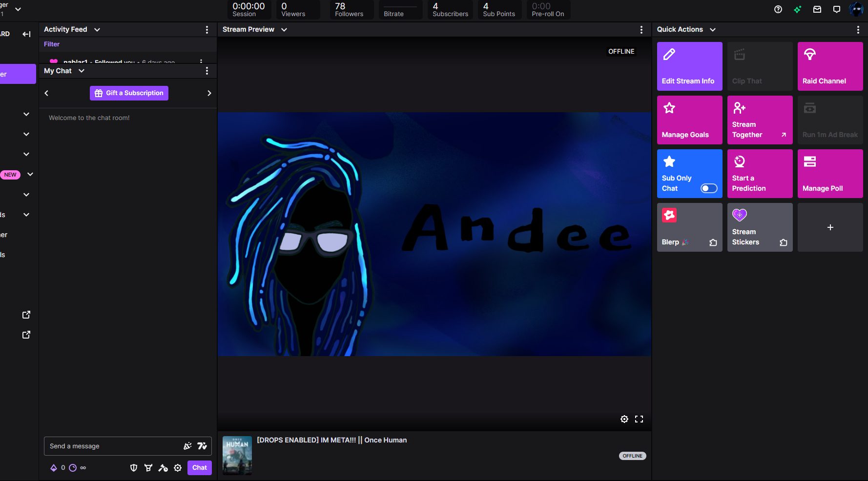Click the Bits diamond icon below chat
Image resolution: width=868 pixels, height=481 pixels.
54,468
